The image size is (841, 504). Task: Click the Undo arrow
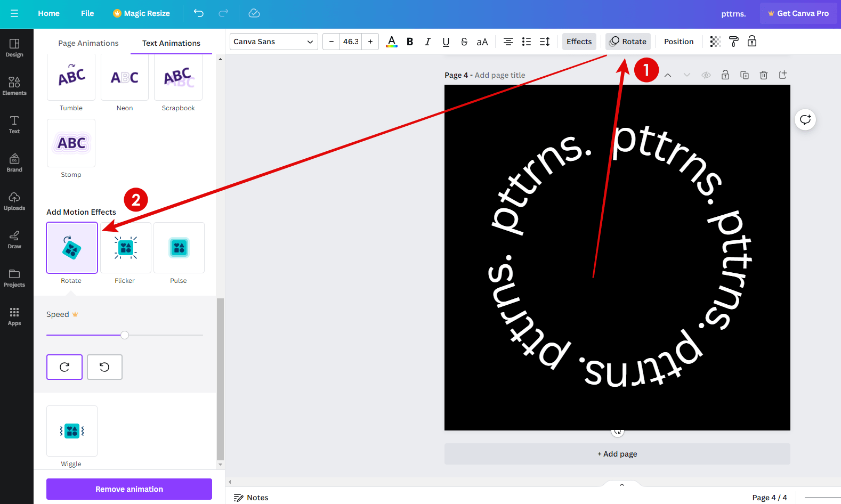(x=199, y=13)
